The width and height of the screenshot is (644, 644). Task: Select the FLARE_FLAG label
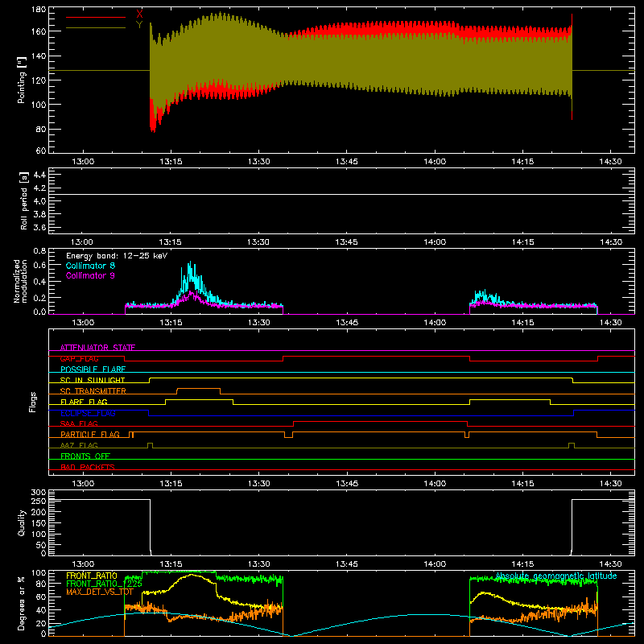tap(84, 402)
